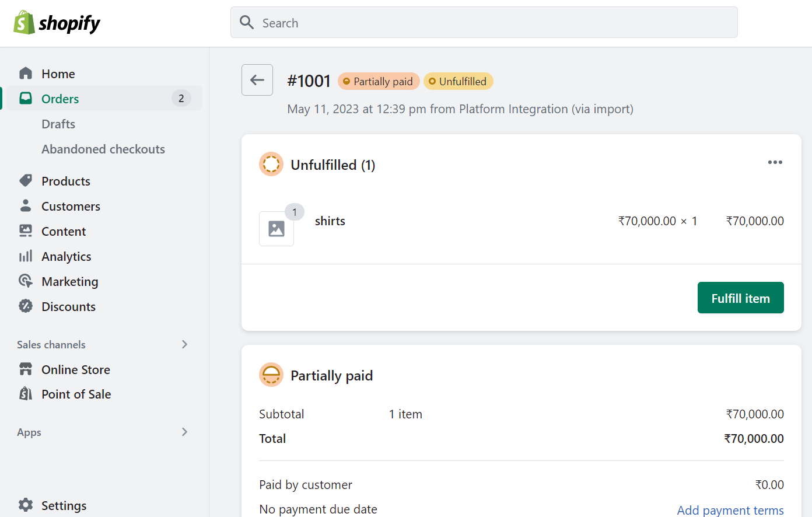The width and height of the screenshot is (812, 517).
Task: Expand the Apps section chevron
Action: click(184, 432)
